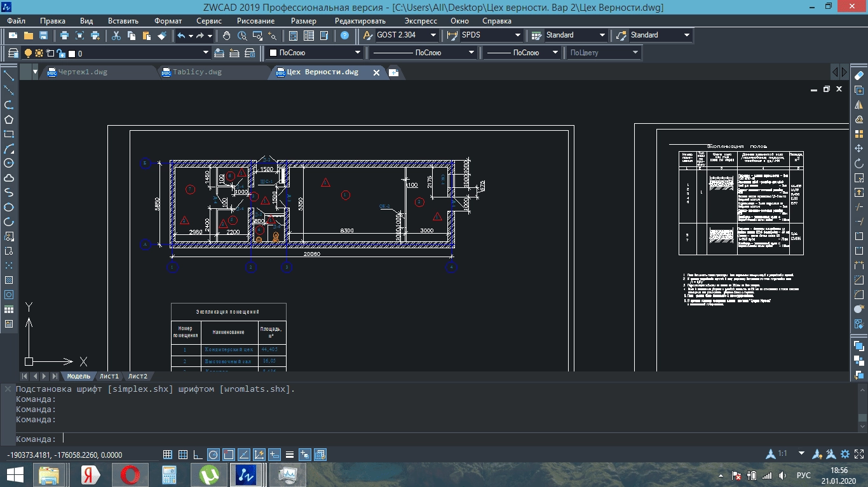Open Calculator from the taskbar

click(170, 475)
